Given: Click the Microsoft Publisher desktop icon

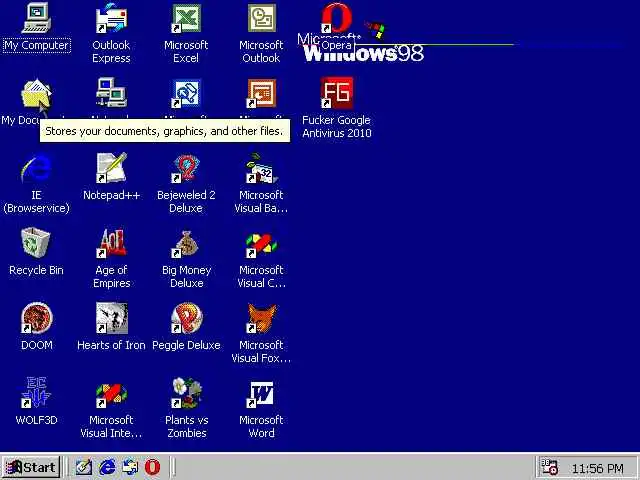Looking at the screenshot, I should (186, 94).
